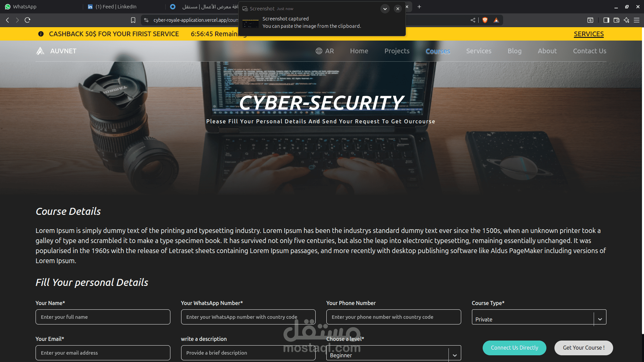
Task: Switch to the LinkedIn Feed tab
Action: coord(116,7)
